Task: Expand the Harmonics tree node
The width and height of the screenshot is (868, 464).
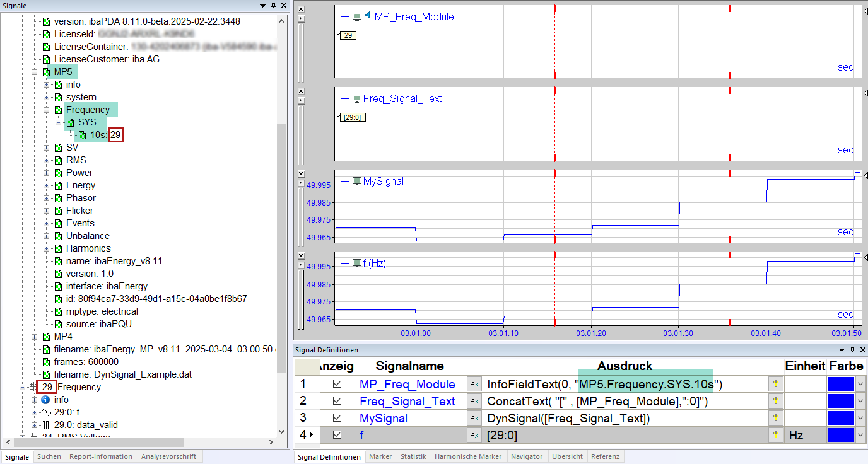Action: [46, 248]
